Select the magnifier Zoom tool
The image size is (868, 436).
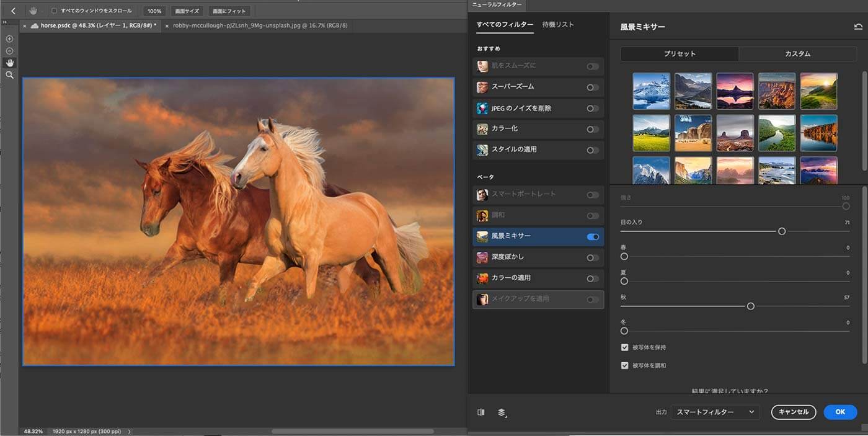tap(9, 74)
